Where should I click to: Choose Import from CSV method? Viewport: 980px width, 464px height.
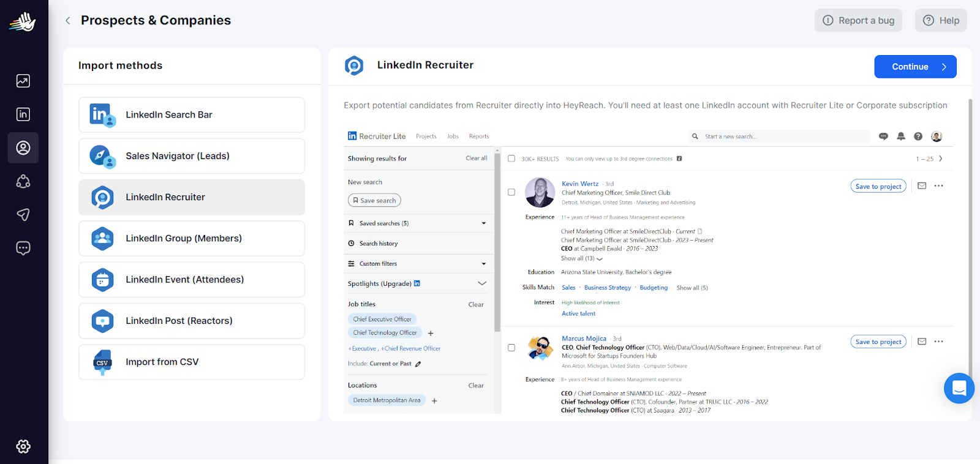pos(192,362)
